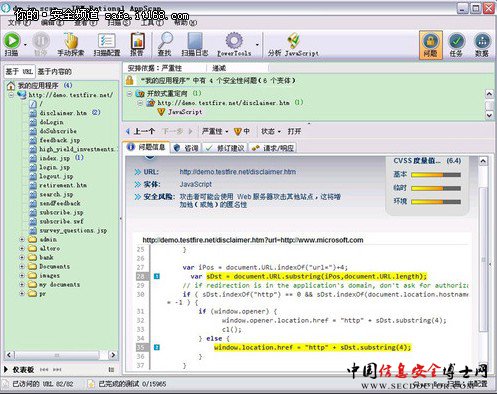Open scan configuration checklist icon
This screenshot has height=394, width=497.
tap(106, 41)
